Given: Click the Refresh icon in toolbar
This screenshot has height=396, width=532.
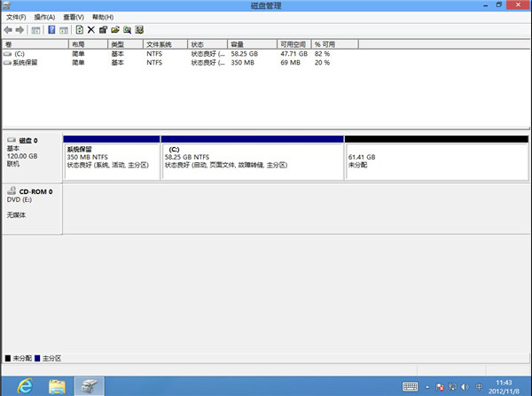Looking at the screenshot, I should pos(79,29).
